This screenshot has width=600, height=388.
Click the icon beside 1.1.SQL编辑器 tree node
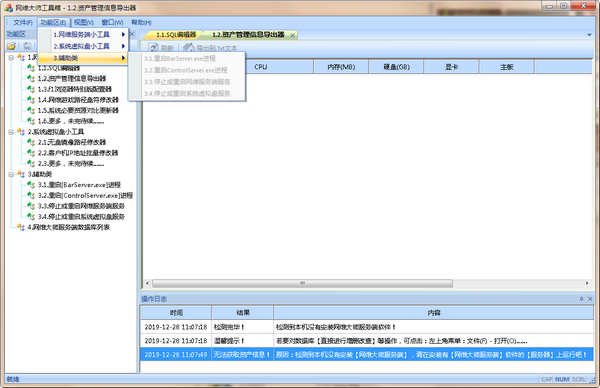coord(31,68)
